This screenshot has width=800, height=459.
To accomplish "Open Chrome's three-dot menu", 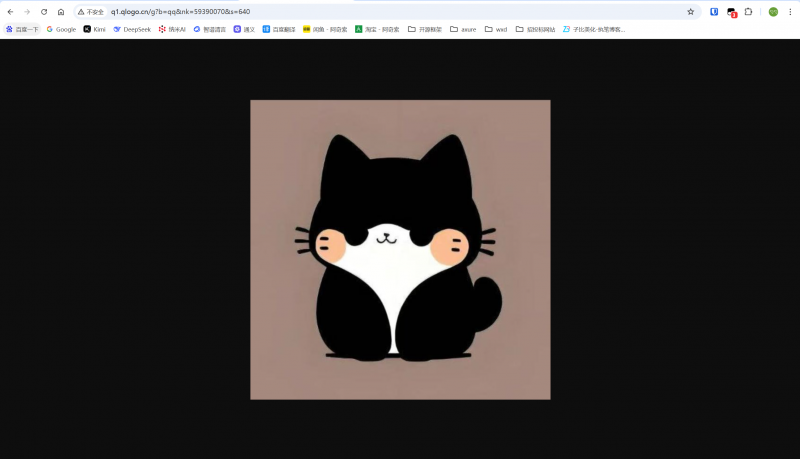I will pyautogui.click(x=790, y=12).
